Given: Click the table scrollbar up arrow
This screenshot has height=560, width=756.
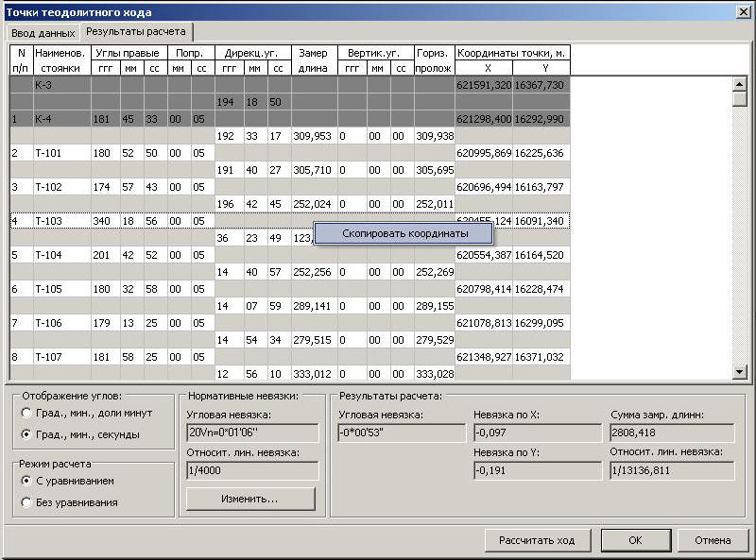Looking at the screenshot, I should [740, 85].
